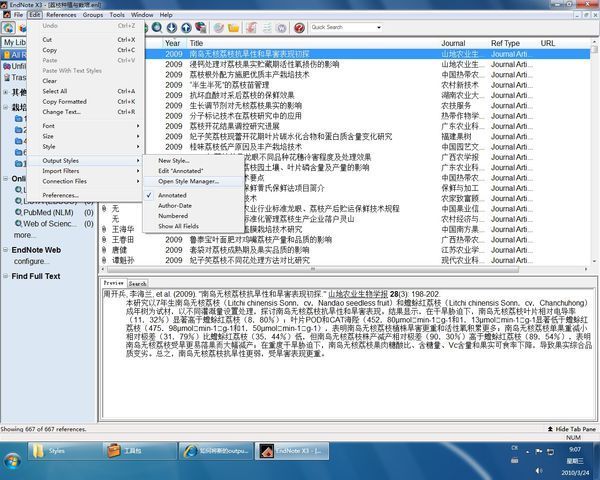Viewport: 600px width, 480px height.
Task: Choose Select All in Edit menu
Action: click(86, 91)
